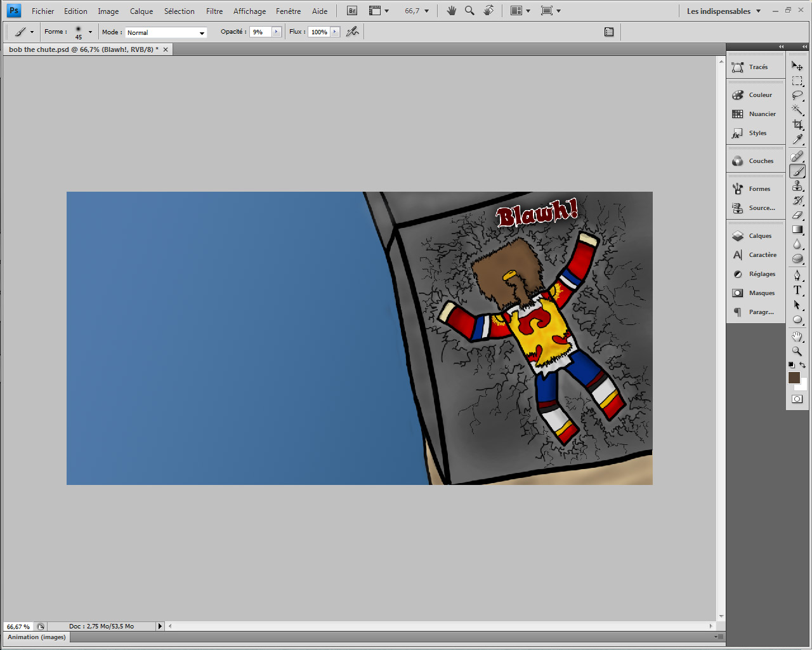The image size is (812, 650).
Task: Select the Blur (water drop) tool
Action: click(x=797, y=244)
